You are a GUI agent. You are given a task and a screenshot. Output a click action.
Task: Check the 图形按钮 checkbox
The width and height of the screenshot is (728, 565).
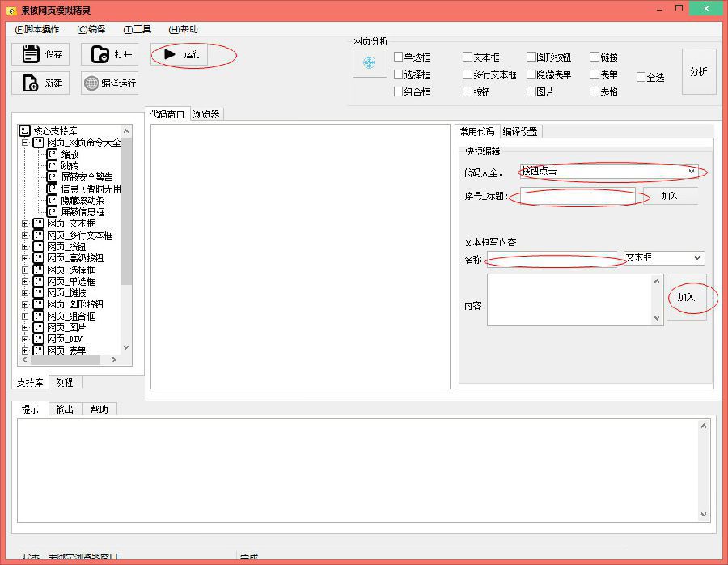pos(531,57)
